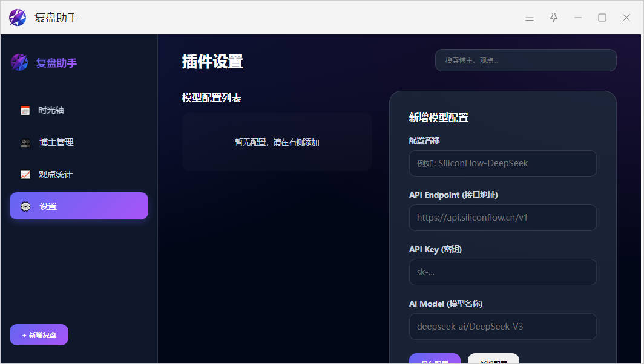Click the 时光轴 calendar icon
The height and width of the screenshot is (364, 644).
coord(25,111)
